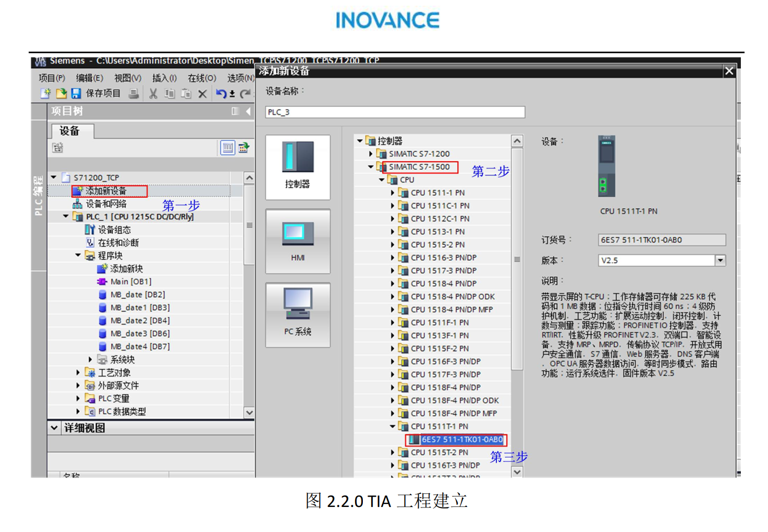Click the blue Save floppy icon

76,93
